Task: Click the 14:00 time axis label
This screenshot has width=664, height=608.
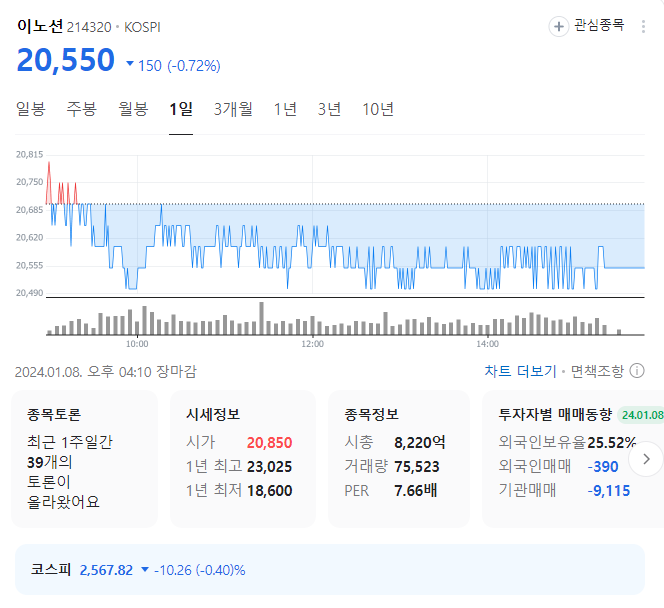Action: click(x=487, y=344)
